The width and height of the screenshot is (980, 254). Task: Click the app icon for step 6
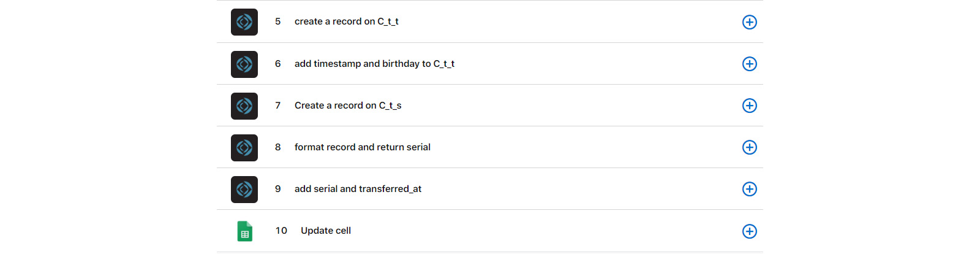pyautogui.click(x=244, y=64)
